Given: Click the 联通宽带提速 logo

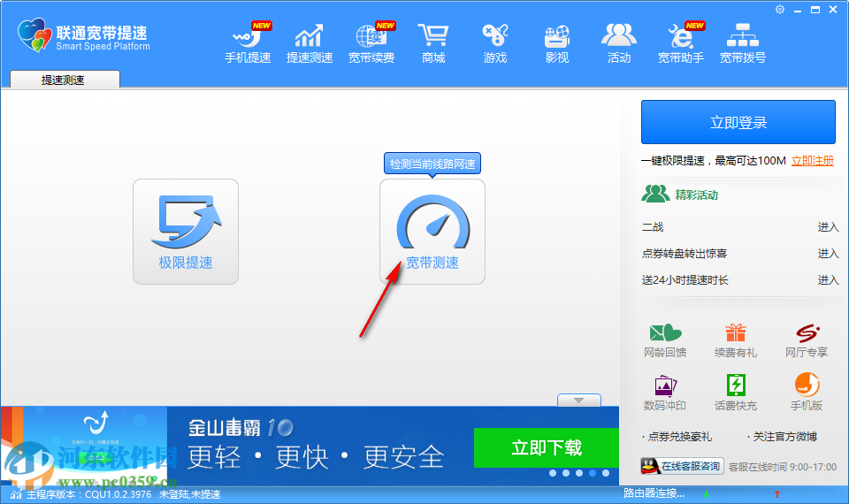Looking at the screenshot, I should pos(84,35).
